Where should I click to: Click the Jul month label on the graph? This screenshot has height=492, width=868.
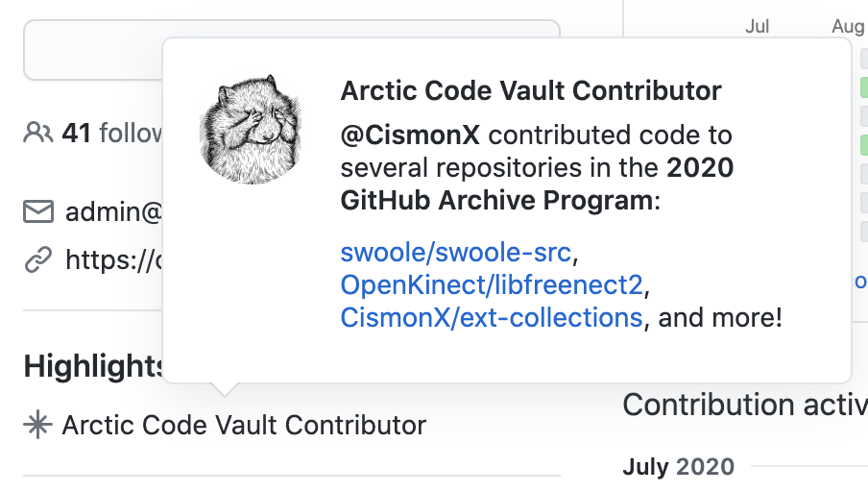757,26
